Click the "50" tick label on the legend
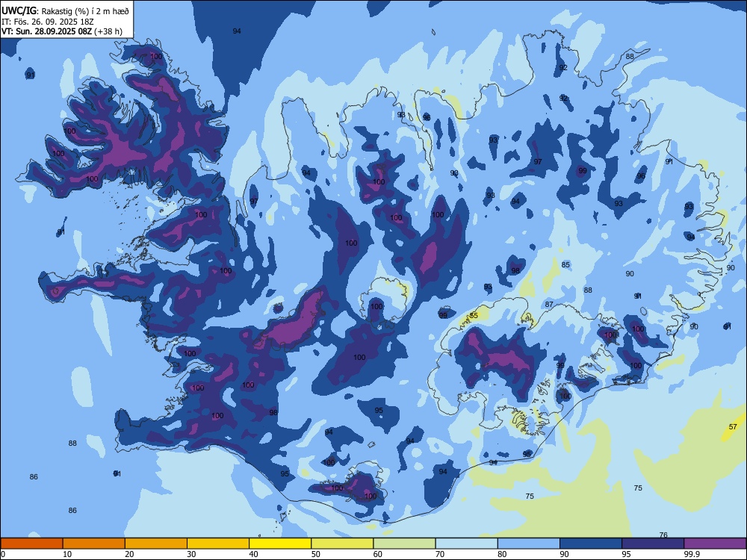747x560 pixels. pyautogui.click(x=315, y=554)
